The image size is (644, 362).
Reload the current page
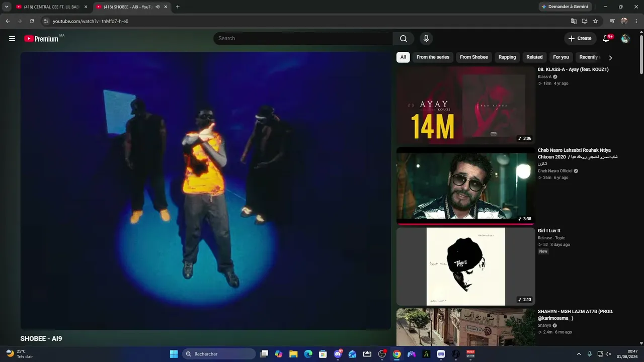[x=32, y=21]
